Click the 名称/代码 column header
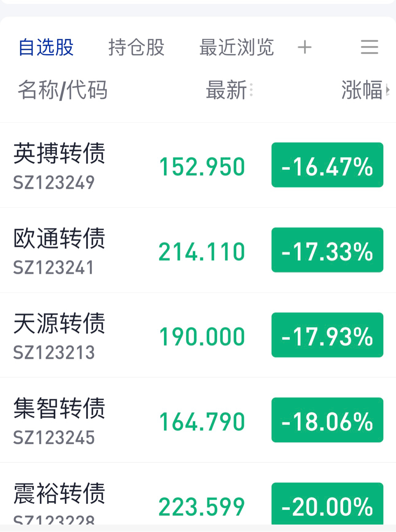The width and height of the screenshot is (396, 532). pyautogui.click(x=62, y=90)
